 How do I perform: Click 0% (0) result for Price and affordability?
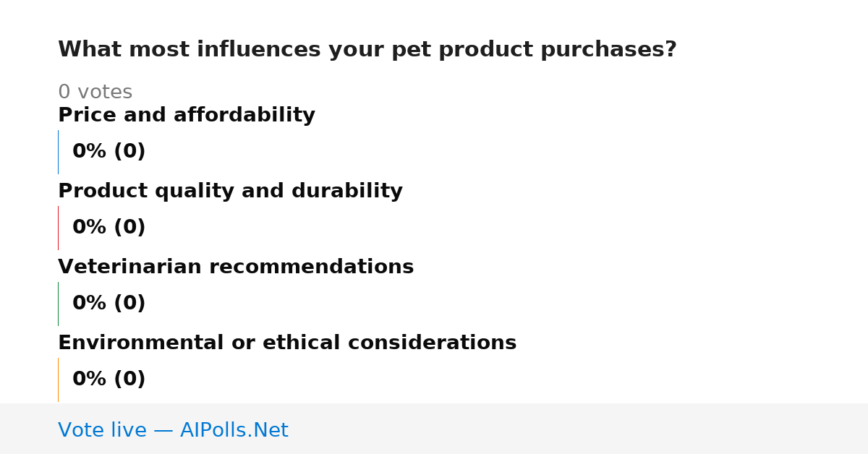(109, 152)
